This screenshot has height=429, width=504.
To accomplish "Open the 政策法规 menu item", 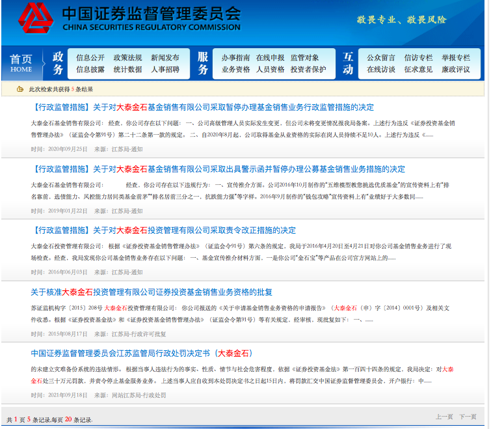I will coord(127,57).
